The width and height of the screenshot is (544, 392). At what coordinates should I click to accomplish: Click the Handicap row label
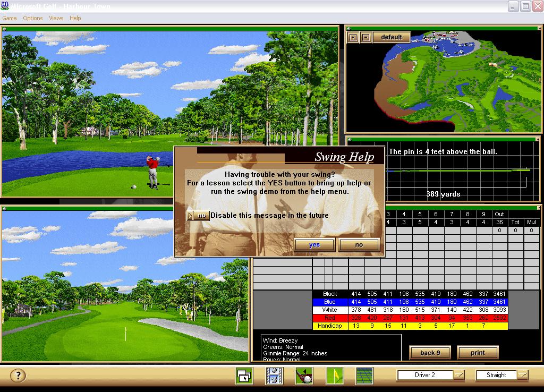click(329, 326)
